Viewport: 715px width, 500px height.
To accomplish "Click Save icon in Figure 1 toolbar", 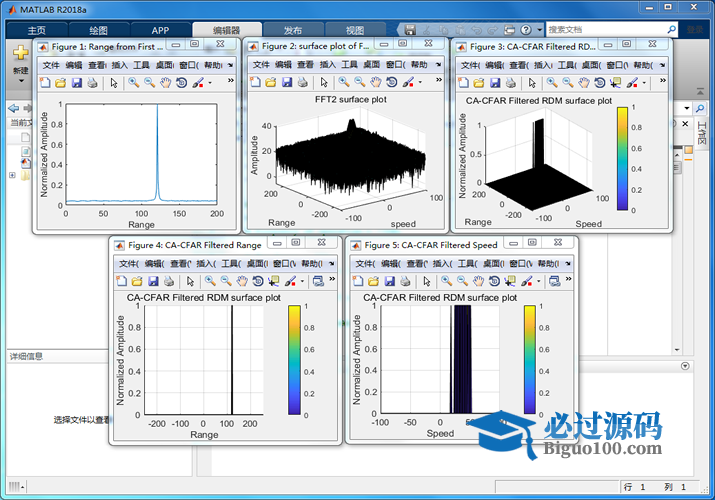I will [77, 82].
